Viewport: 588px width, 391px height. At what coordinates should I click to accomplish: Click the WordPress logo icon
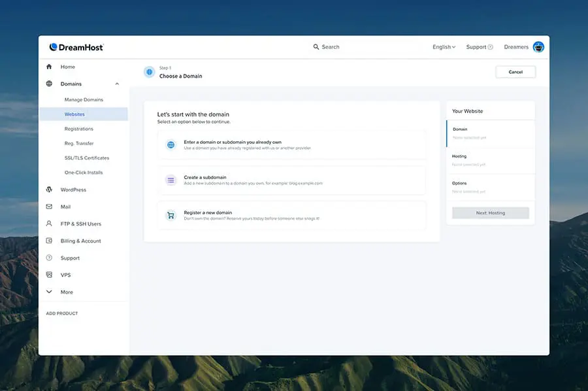click(x=49, y=190)
